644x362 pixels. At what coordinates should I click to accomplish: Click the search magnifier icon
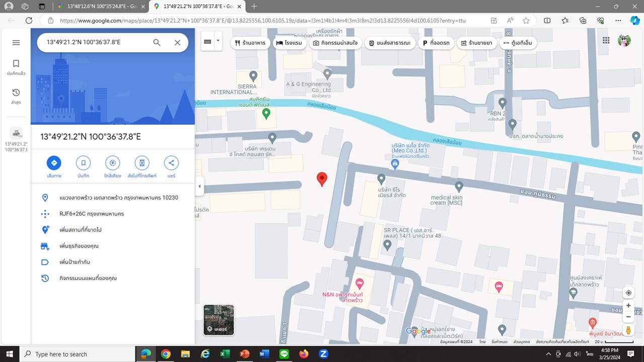click(157, 43)
